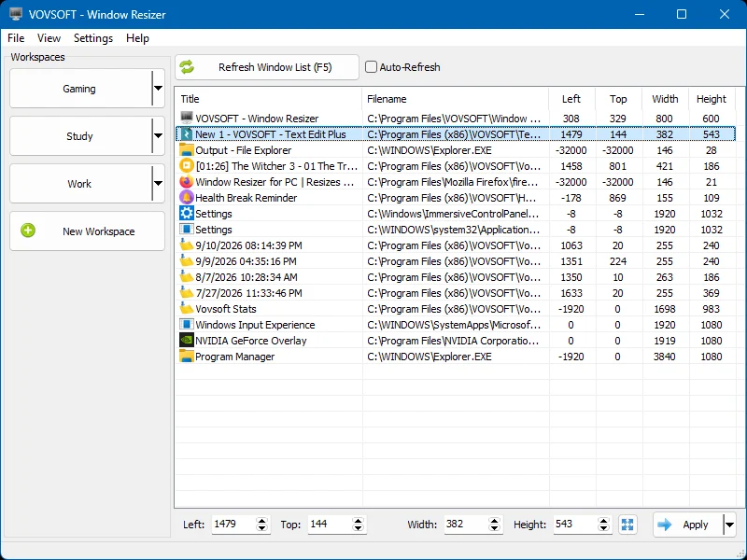Increase the Top value with up arrow
The width and height of the screenshot is (747, 560).
pyautogui.click(x=359, y=521)
